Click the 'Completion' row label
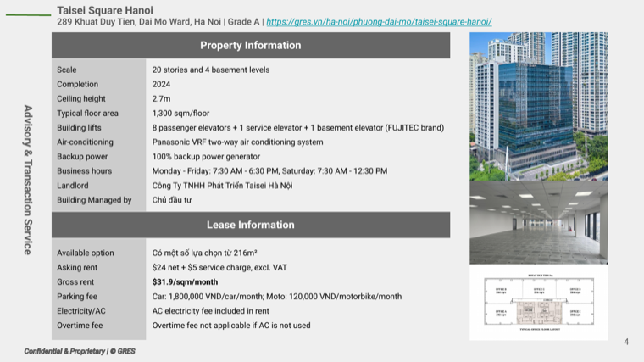This screenshot has width=644, height=362. click(x=78, y=84)
